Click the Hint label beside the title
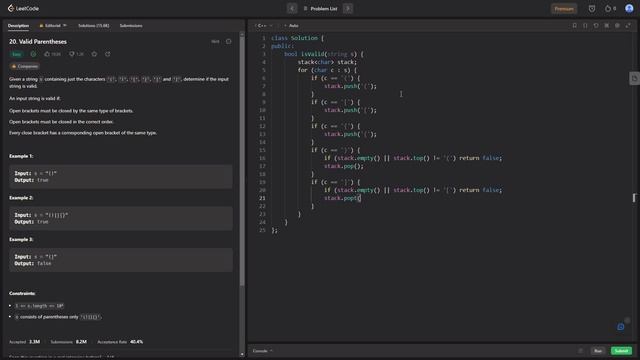640x360 pixels. 215,41
